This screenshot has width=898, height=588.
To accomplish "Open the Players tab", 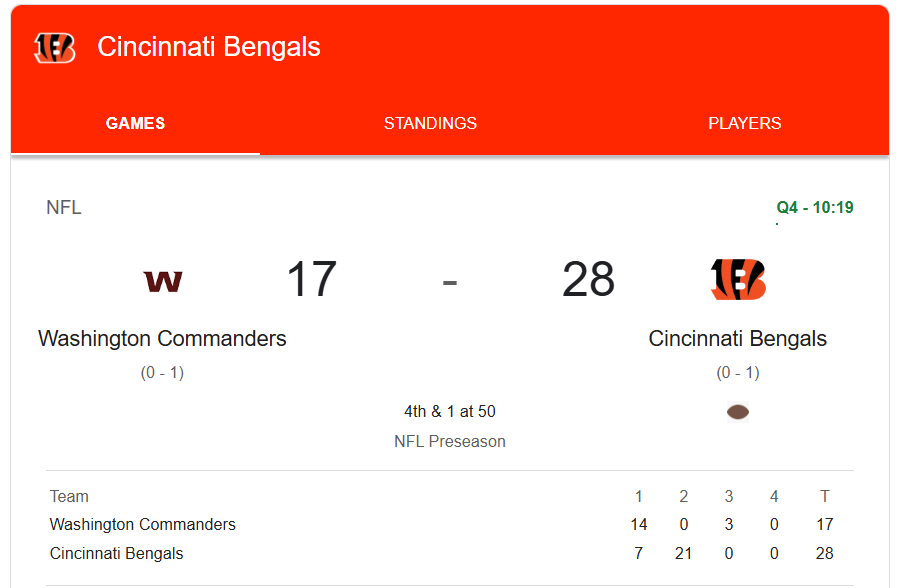I will pos(745,123).
